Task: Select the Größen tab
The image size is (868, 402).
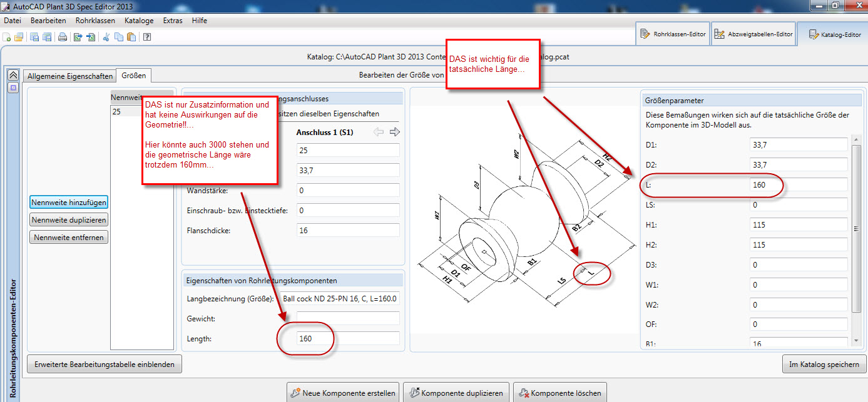Action: [134, 76]
